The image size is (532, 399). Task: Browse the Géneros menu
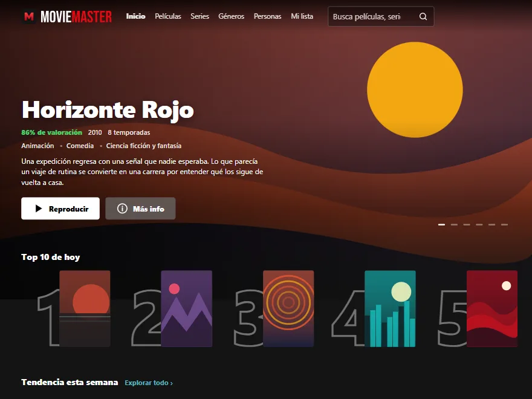(232, 16)
